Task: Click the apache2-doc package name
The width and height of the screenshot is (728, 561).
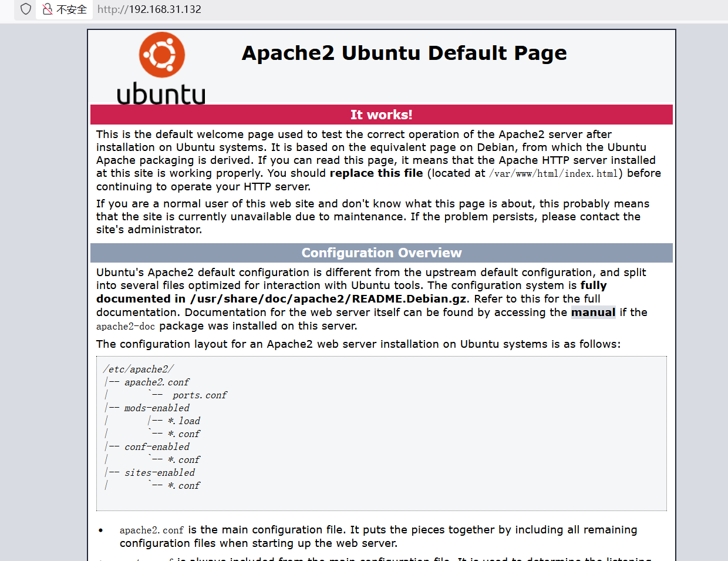Action: (x=126, y=326)
